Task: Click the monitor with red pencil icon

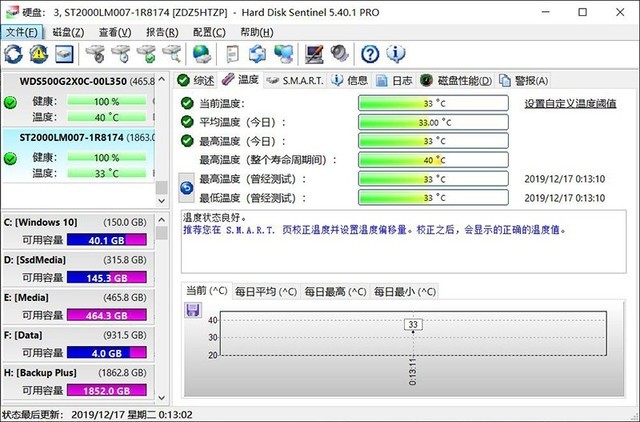Action: click(x=314, y=53)
